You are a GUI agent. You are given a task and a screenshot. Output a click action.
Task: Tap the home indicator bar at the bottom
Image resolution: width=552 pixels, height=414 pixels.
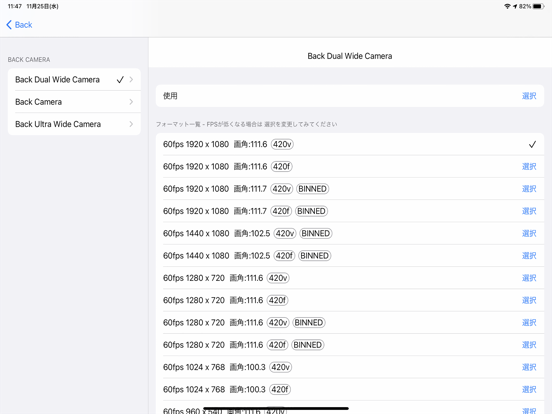276,408
